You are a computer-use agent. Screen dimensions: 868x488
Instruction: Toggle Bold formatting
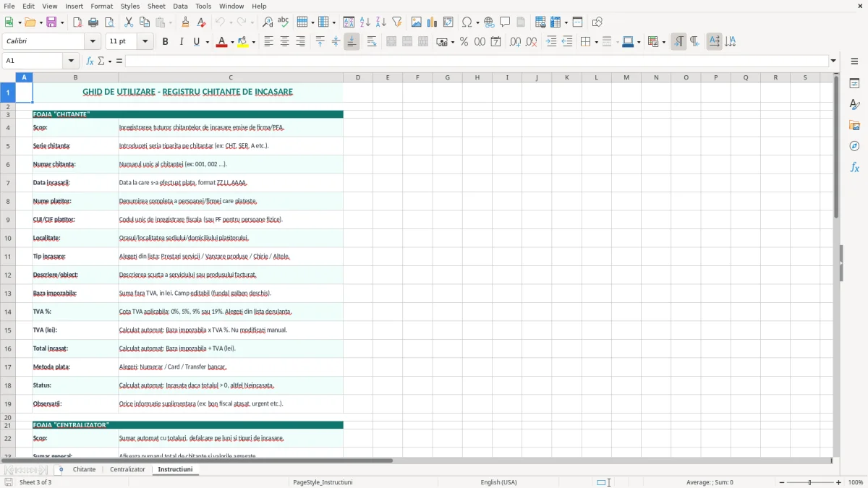165,42
